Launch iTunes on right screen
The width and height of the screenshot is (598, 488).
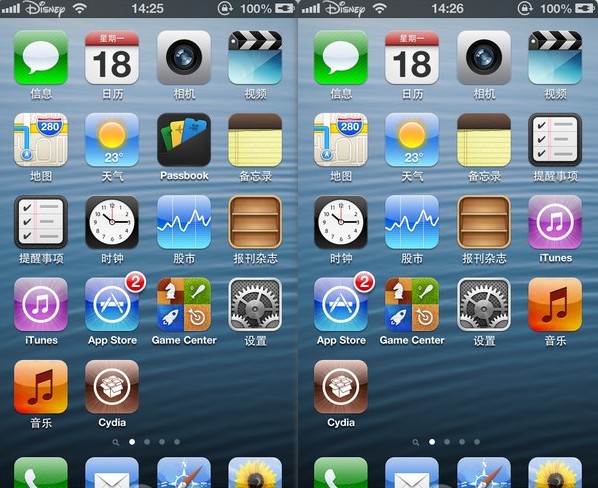click(x=555, y=222)
